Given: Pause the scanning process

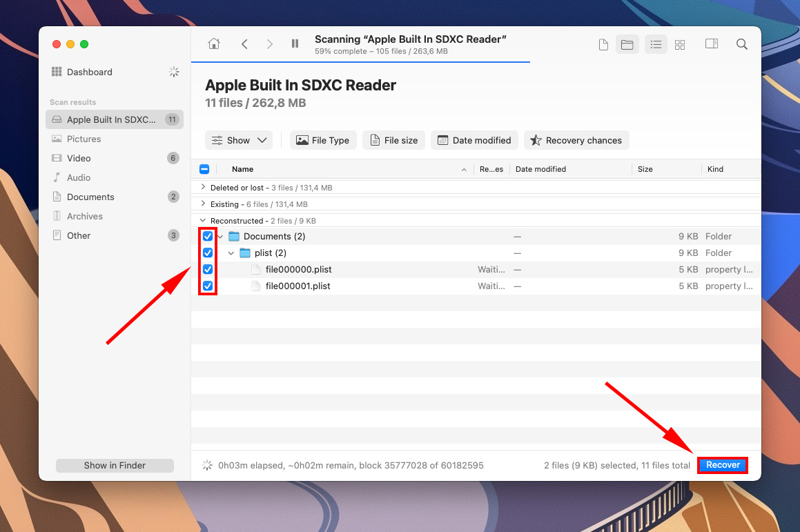Looking at the screenshot, I should click(295, 43).
